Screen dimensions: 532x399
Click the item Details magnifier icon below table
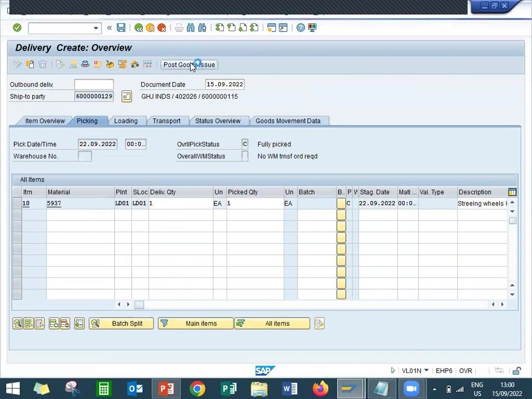(18, 323)
